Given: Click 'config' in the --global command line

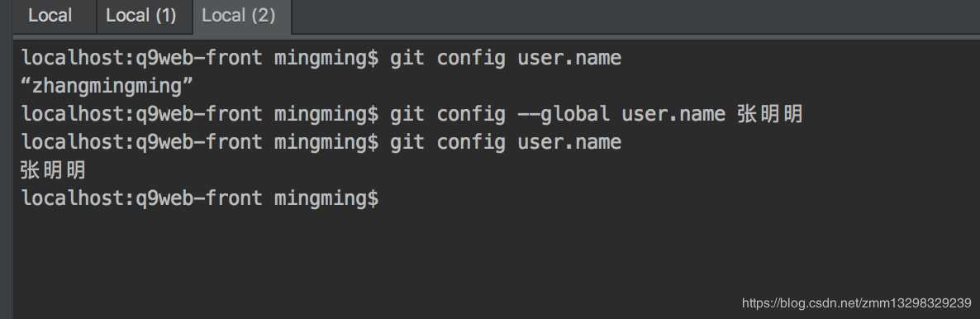Looking at the screenshot, I should click(x=471, y=114).
